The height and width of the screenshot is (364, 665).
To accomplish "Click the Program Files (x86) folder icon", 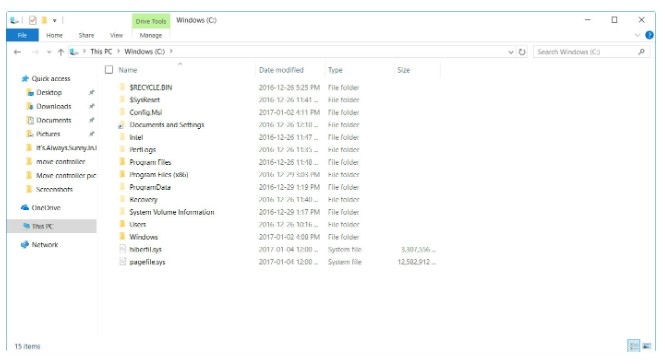I will point(122,174).
